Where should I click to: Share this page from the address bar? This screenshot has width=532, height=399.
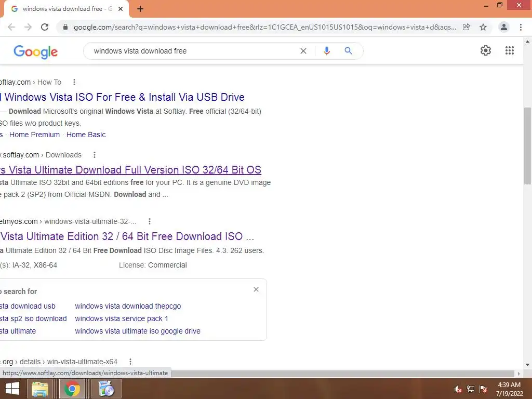tap(467, 27)
